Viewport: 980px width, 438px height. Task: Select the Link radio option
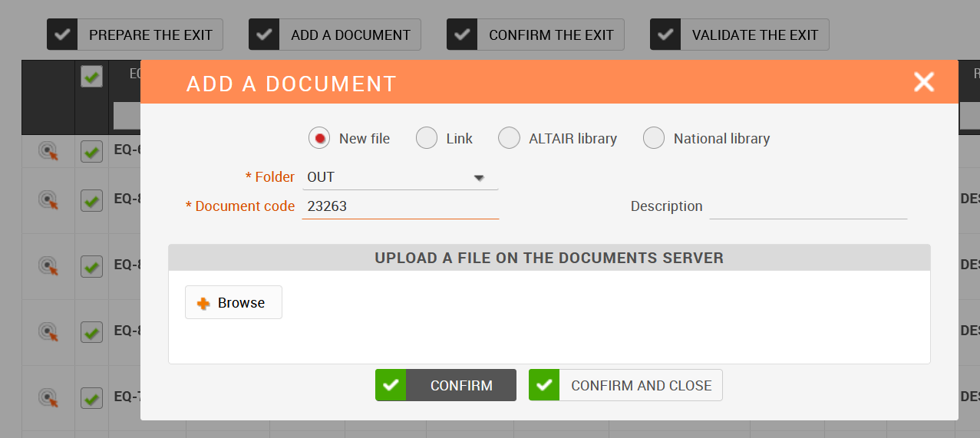[x=427, y=138]
